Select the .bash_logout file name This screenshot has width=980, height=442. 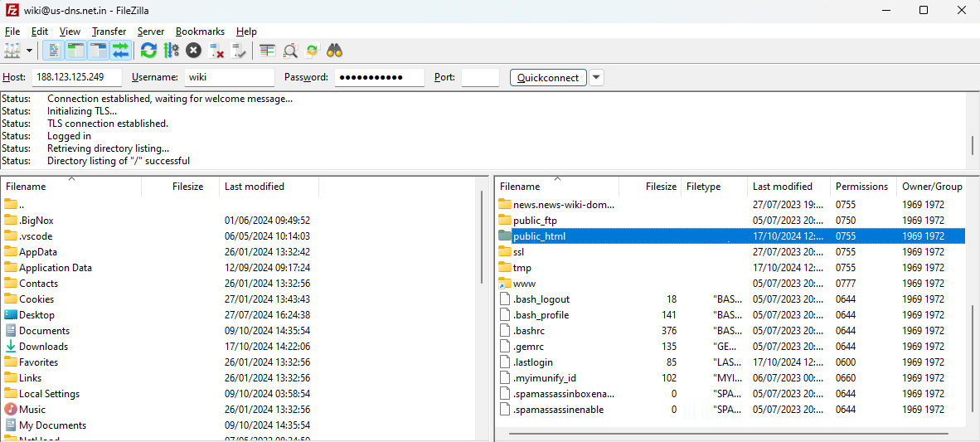[541, 299]
